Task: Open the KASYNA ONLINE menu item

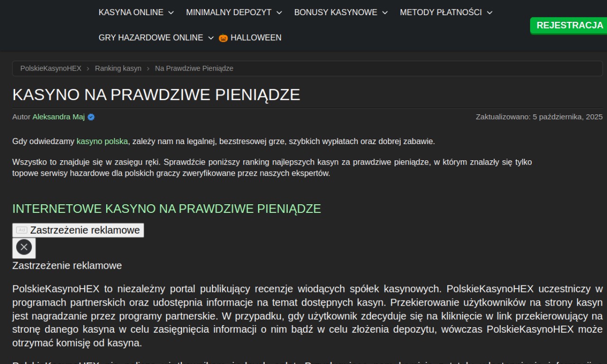Action: 131,13
